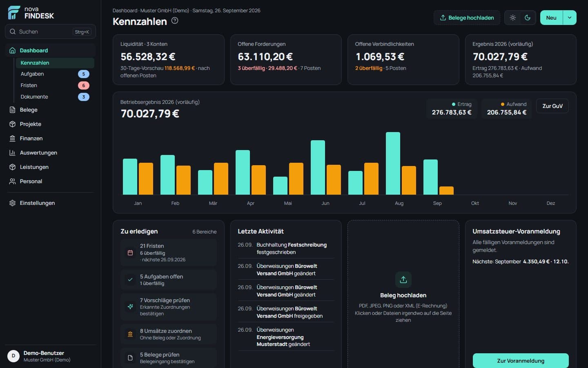Screen dimensions: 588x368
Task: Click the Suchen search field
Action: click(50, 31)
